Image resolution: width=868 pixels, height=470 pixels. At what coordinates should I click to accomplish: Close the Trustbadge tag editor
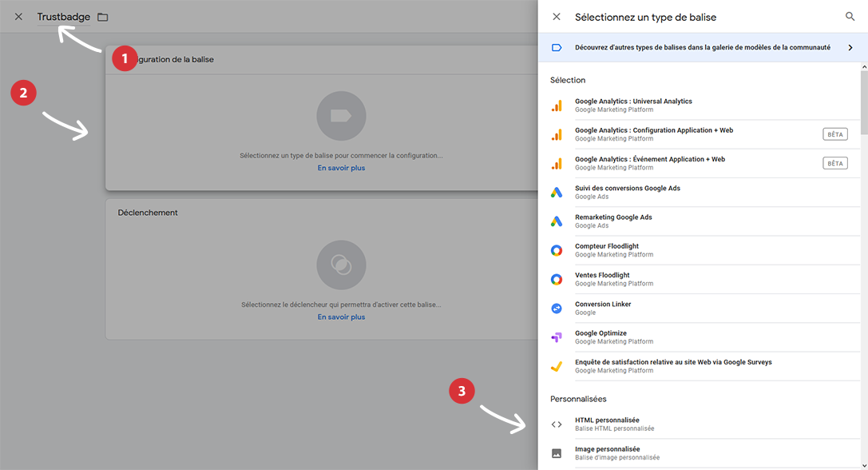click(18, 17)
